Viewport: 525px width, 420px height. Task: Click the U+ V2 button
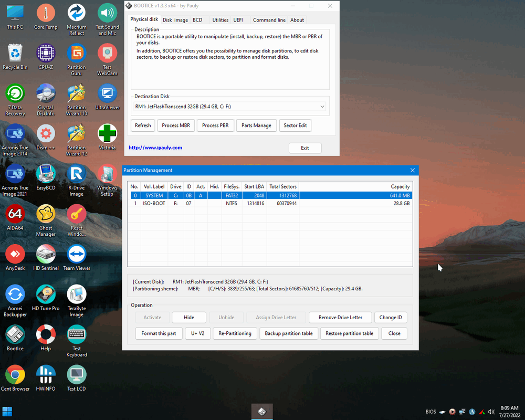pyautogui.click(x=198, y=333)
